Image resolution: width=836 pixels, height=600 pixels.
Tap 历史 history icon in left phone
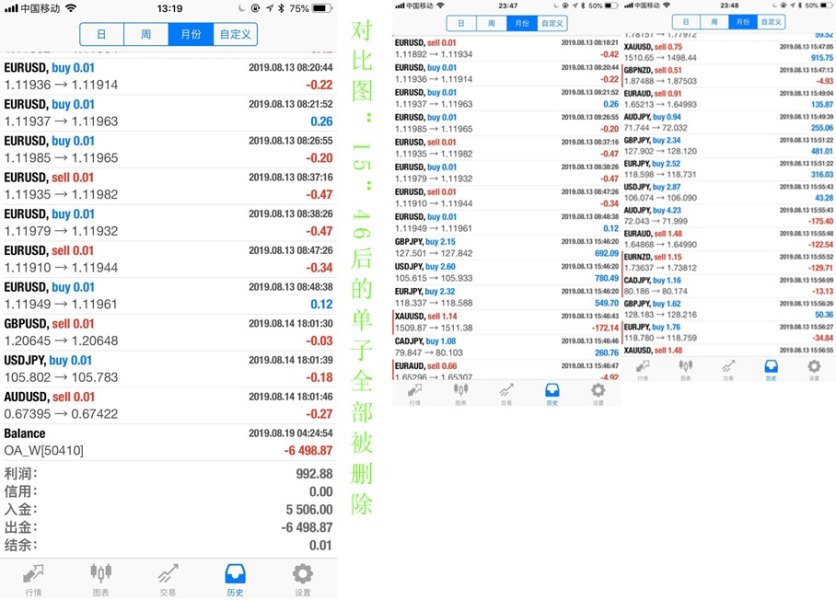tap(236, 578)
